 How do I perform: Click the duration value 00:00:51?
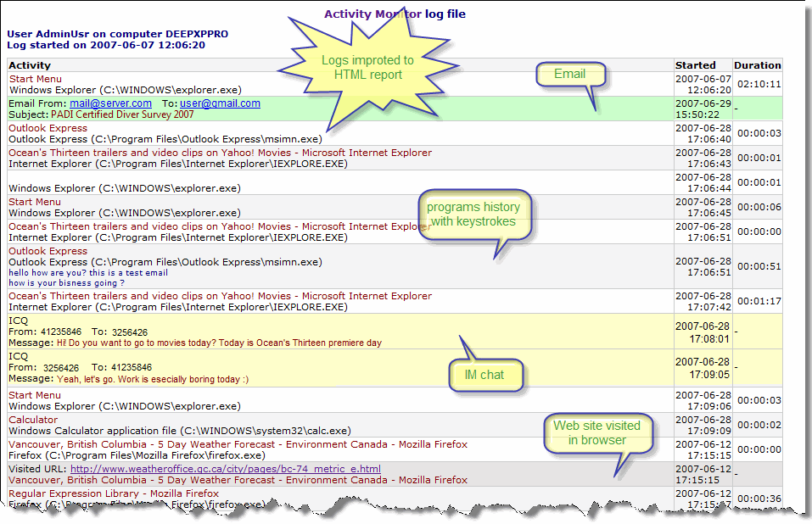click(759, 266)
